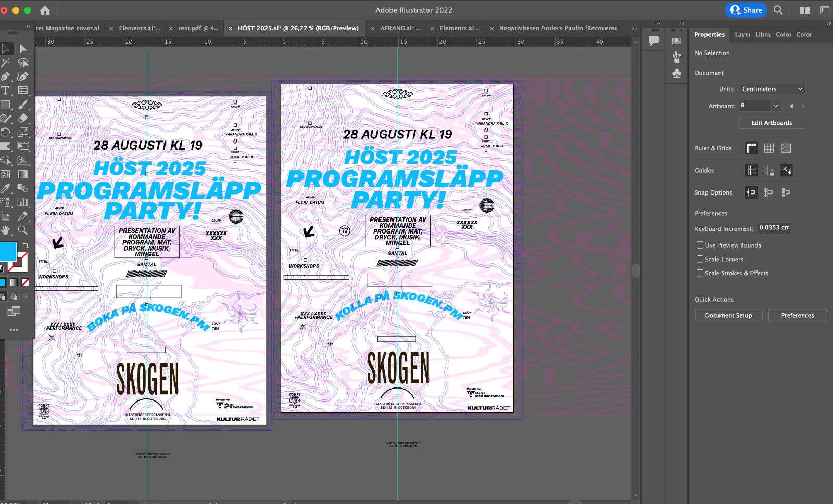Go to previous artboard arrow
Viewport: 833px width, 504px height.
click(x=791, y=106)
